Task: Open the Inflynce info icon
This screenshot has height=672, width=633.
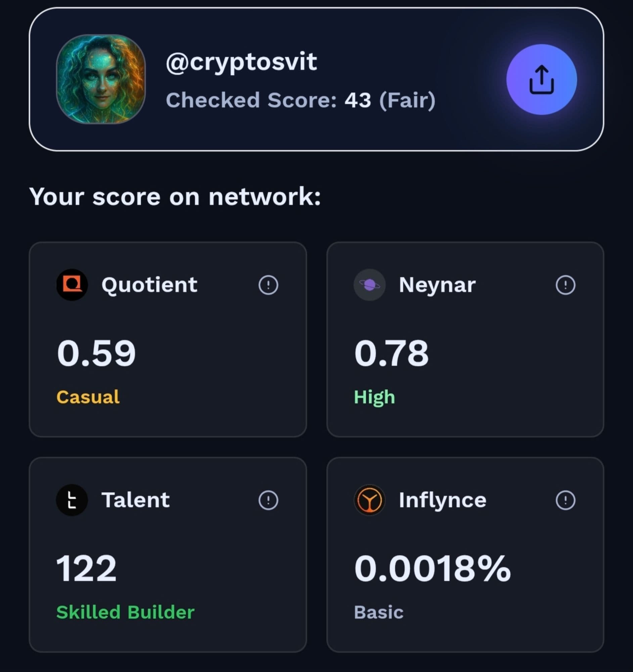Action: (566, 500)
